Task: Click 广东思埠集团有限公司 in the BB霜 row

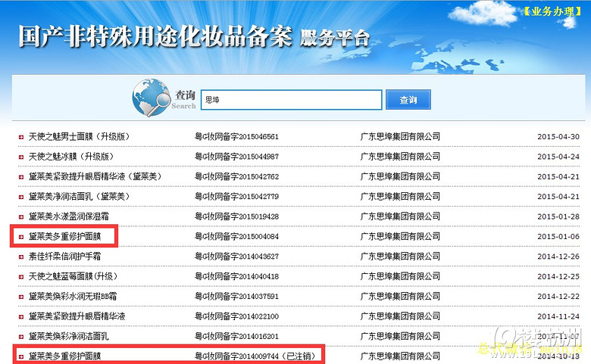Action: tap(400, 296)
